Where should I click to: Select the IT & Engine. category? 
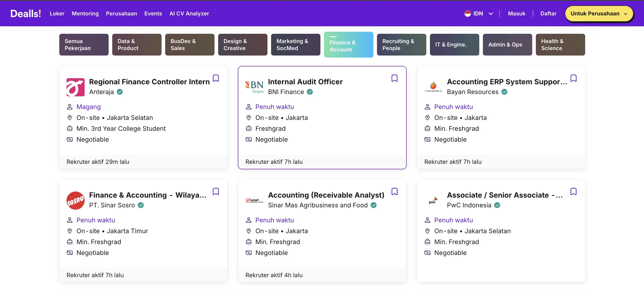click(x=455, y=45)
